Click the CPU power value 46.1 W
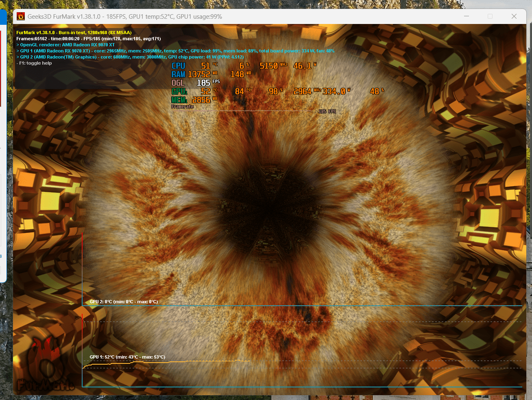 [305, 66]
